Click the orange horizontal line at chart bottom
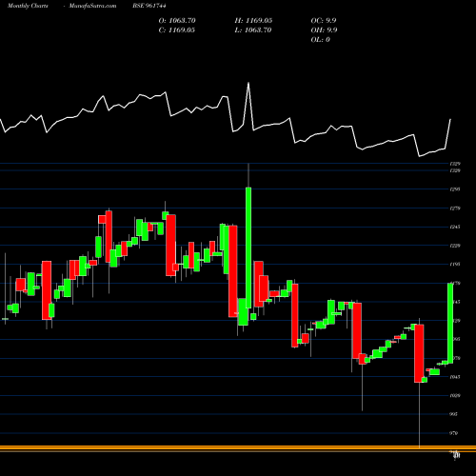Viewport: 476px width, 476px height. click(x=238, y=448)
